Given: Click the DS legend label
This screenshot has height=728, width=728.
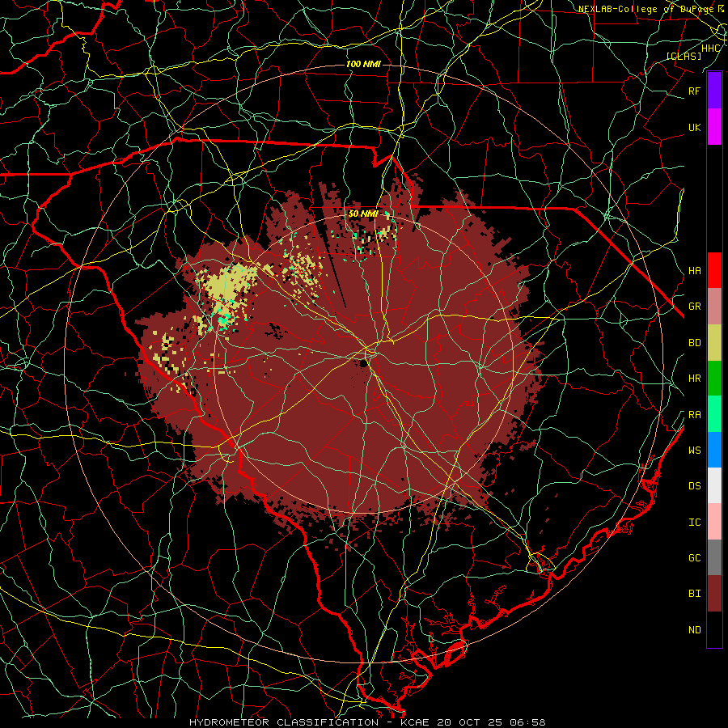Looking at the screenshot, I should pyautogui.click(x=694, y=486).
